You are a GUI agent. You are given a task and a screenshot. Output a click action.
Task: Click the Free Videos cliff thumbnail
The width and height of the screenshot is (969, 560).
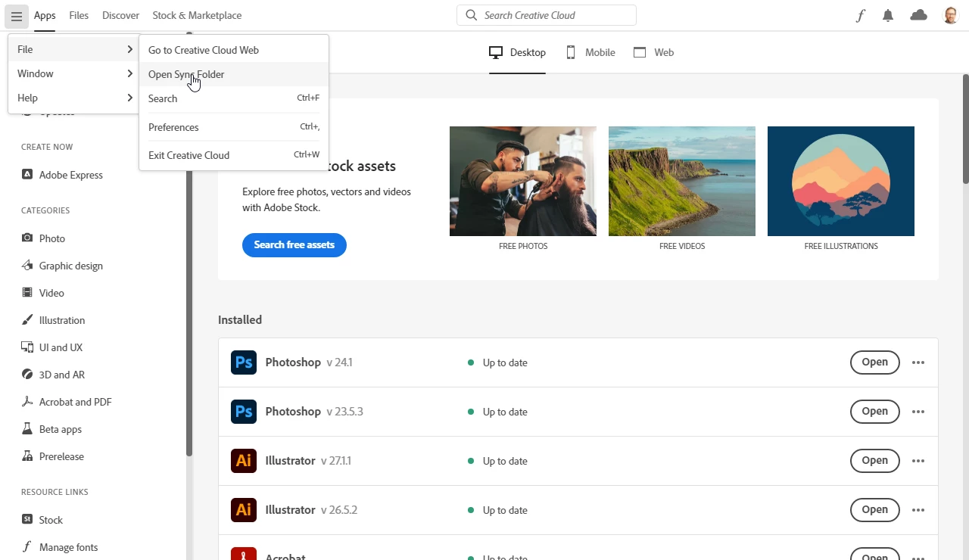pos(682,181)
